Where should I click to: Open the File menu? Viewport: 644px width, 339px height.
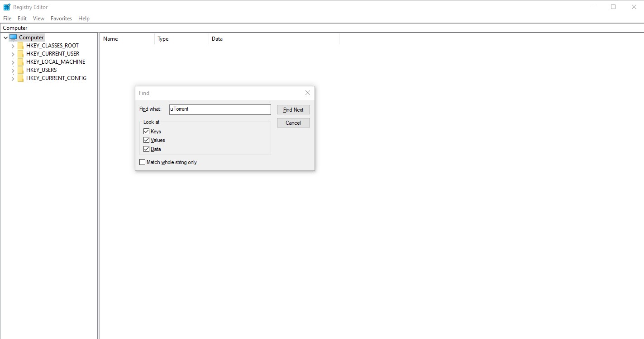(x=7, y=19)
